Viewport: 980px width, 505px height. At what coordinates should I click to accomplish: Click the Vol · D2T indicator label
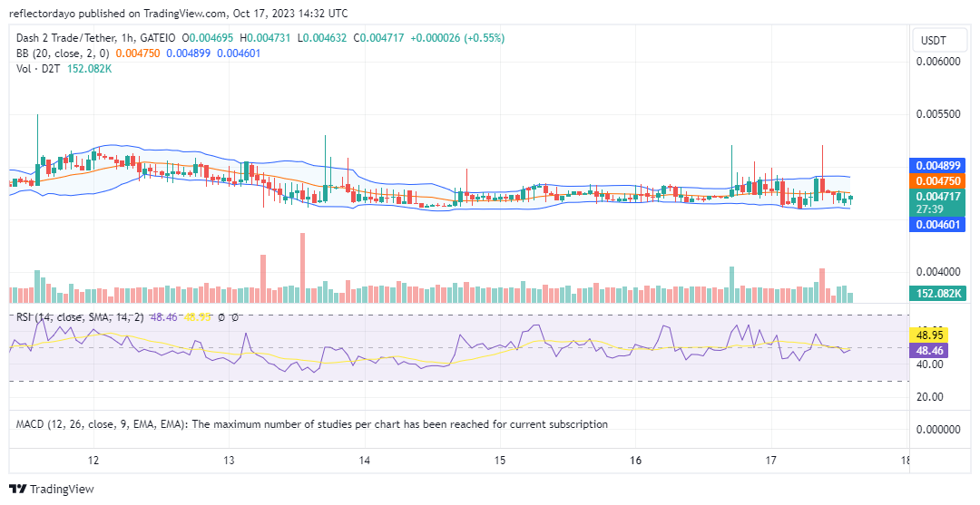(x=38, y=69)
